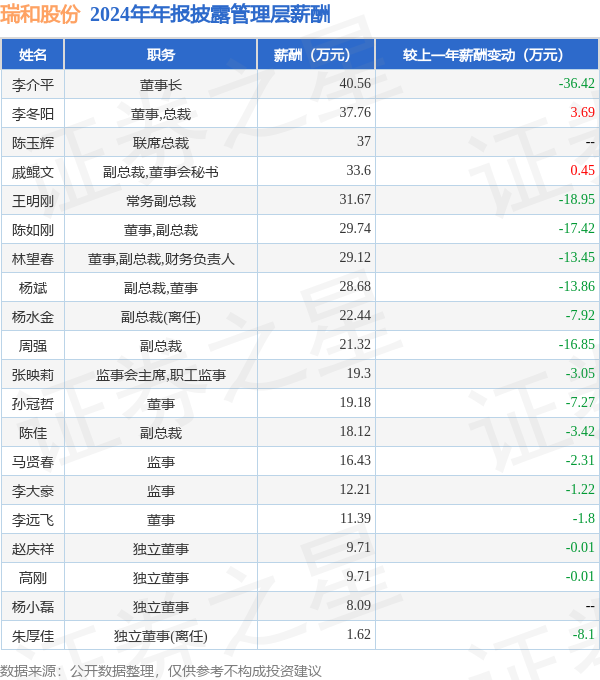Click the name 陈玉辉
600x680 pixels.
click(33, 143)
